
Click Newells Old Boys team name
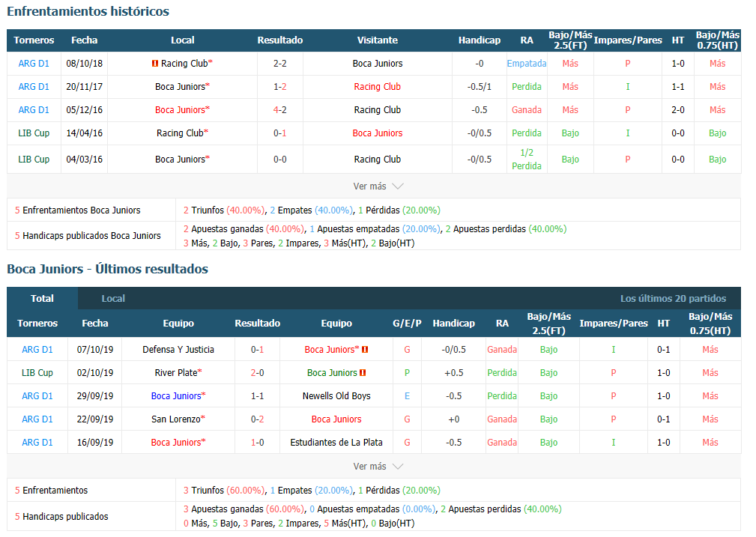click(x=336, y=395)
